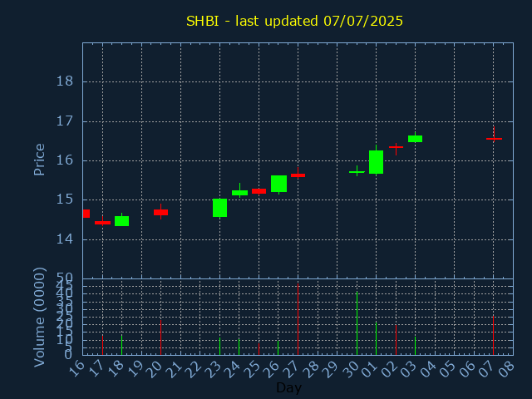This screenshot has height=399, width=532.
Task: Click the Day axis label
Action: pos(288,387)
